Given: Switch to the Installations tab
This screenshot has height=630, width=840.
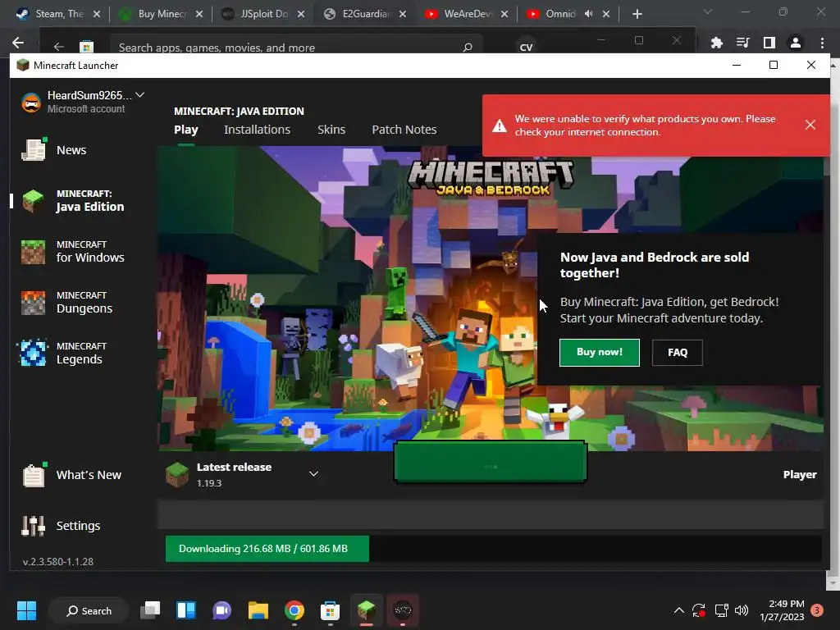Looking at the screenshot, I should pos(257,130).
